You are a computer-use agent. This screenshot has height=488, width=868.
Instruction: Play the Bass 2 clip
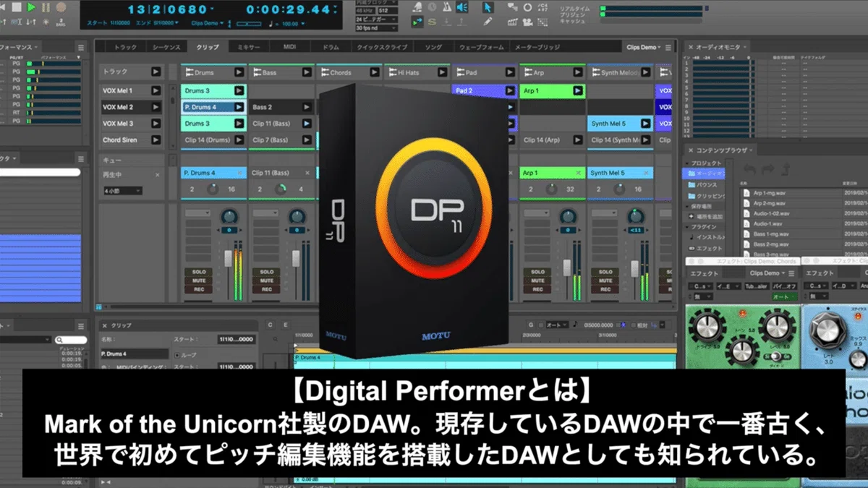307,107
